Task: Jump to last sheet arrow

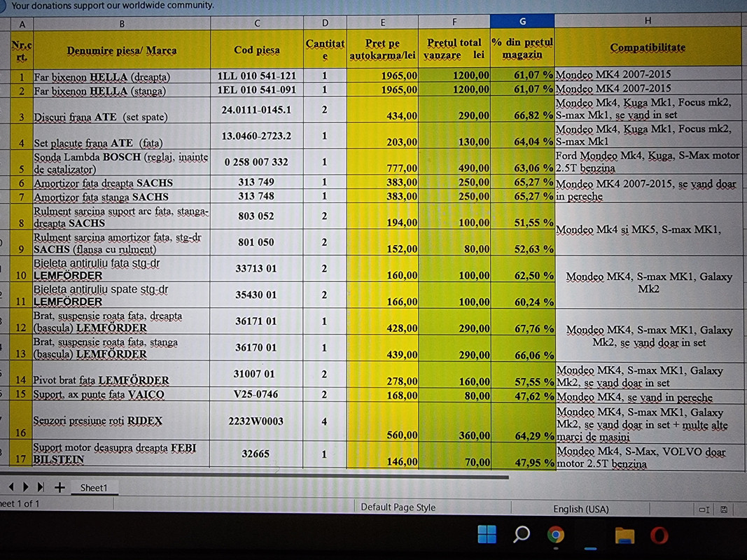Action: 41,486
